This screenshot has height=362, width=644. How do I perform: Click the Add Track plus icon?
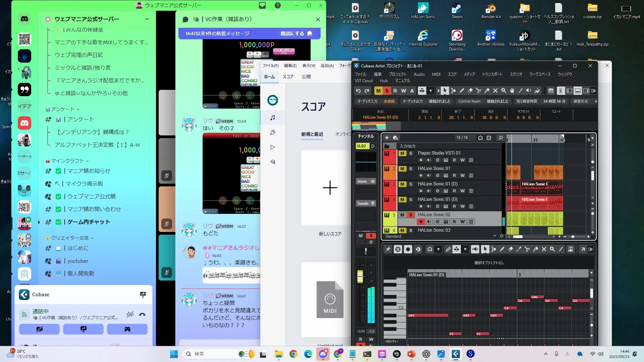(387, 138)
